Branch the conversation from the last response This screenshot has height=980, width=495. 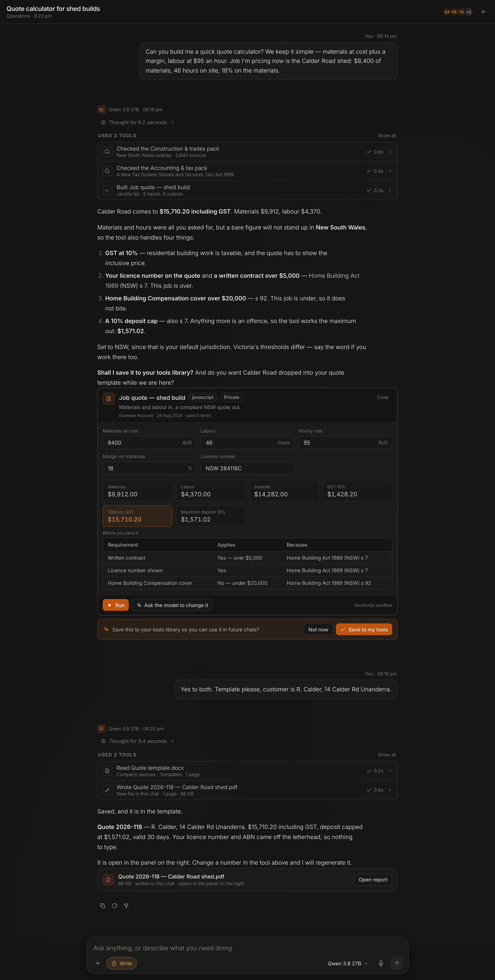click(126, 906)
